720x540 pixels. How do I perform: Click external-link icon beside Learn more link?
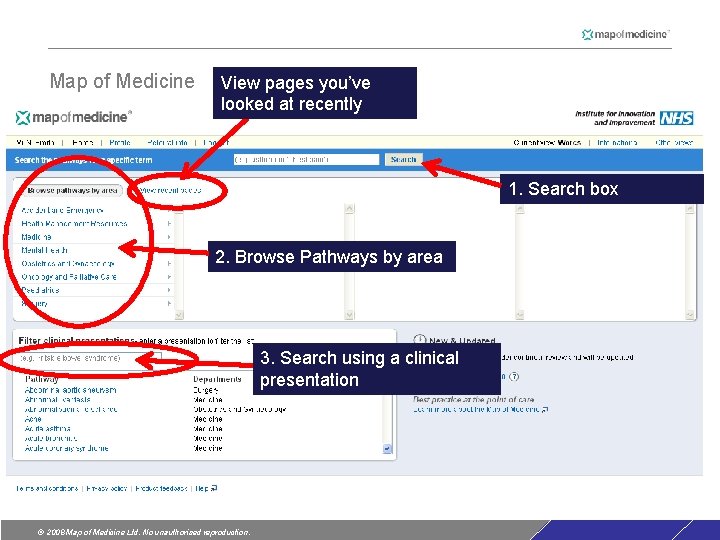545,409
